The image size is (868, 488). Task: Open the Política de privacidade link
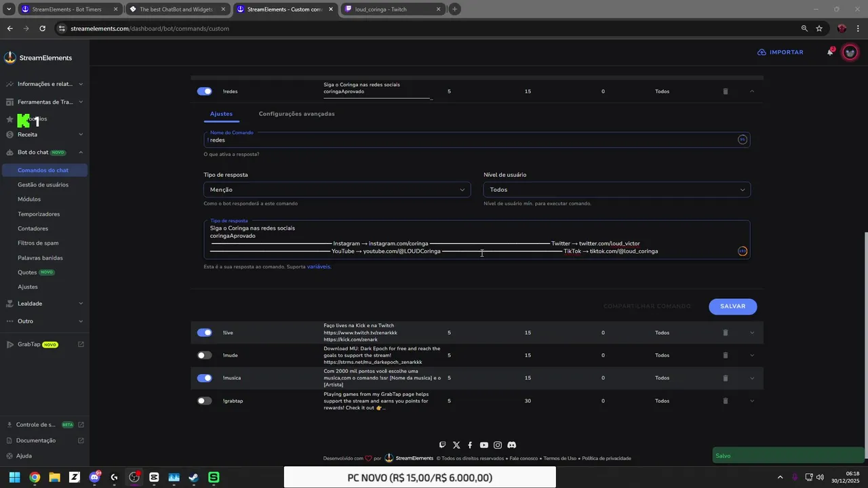(606, 458)
